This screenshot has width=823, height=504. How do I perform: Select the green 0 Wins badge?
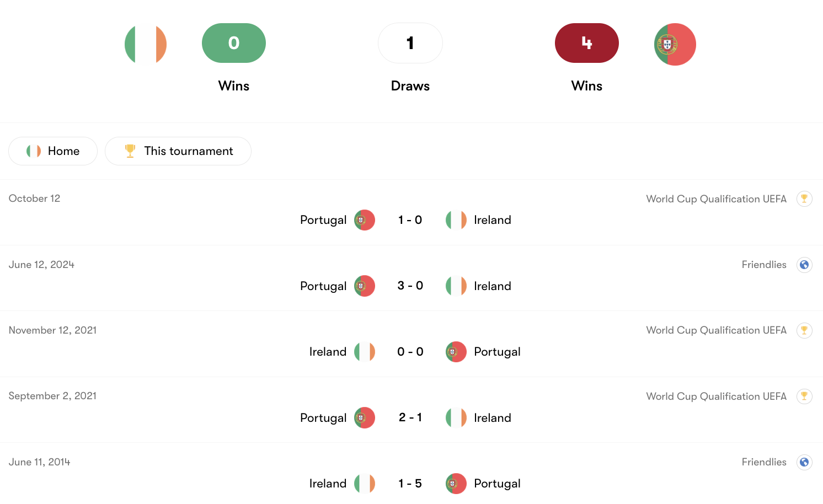pyautogui.click(x=234, y=43)
